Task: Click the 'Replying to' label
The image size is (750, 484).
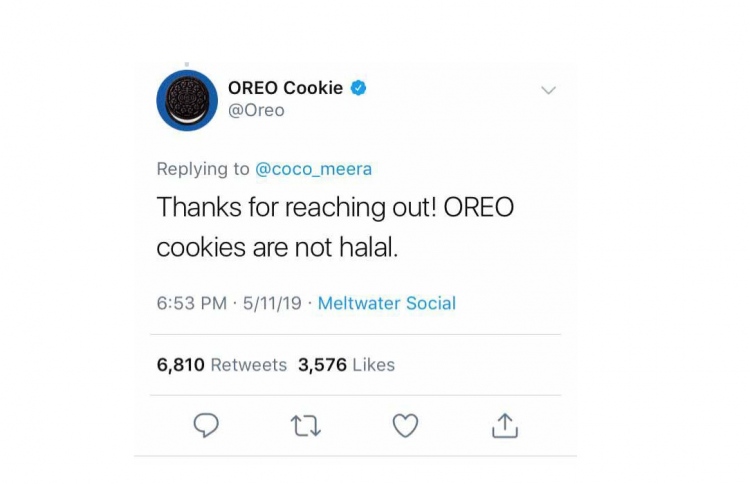Action: click(x=203, y=169)
